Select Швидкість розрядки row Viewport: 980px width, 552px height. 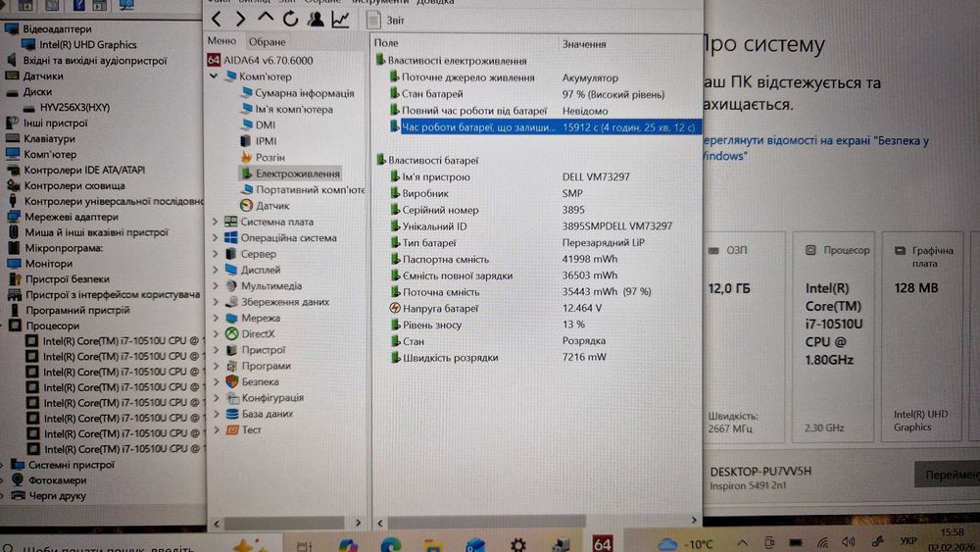pyautogui.click(x=536, y=358)
